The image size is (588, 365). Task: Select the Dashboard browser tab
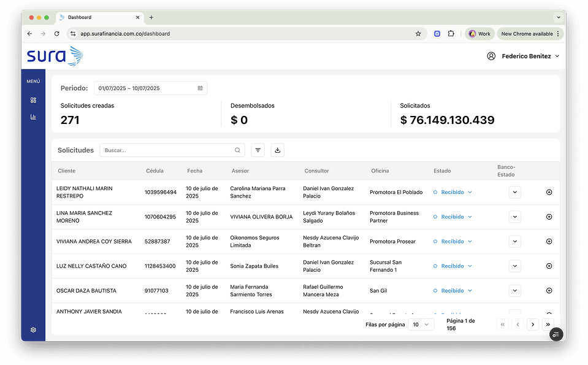coord(98,17)
